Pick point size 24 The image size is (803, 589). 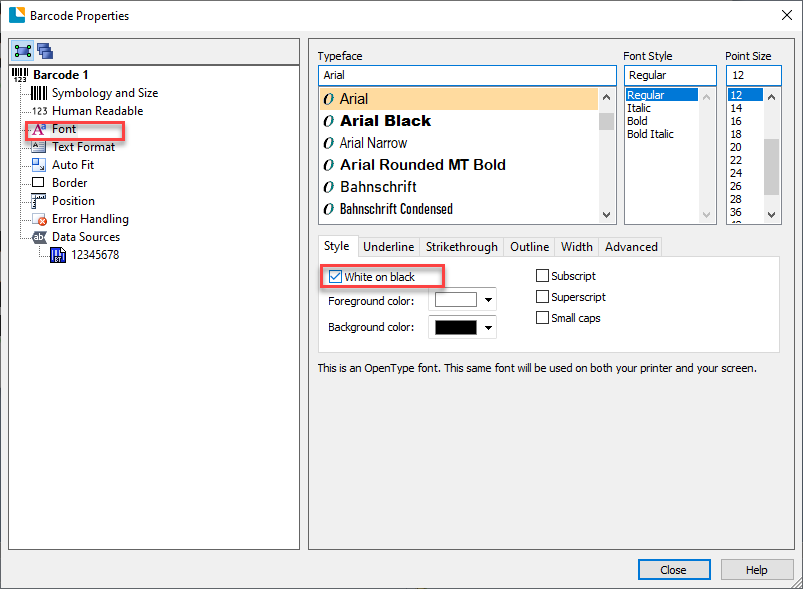[x=736, y=173]
